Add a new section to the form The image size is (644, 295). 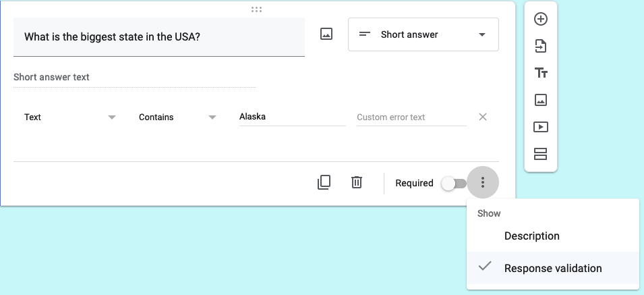point(540,154)
